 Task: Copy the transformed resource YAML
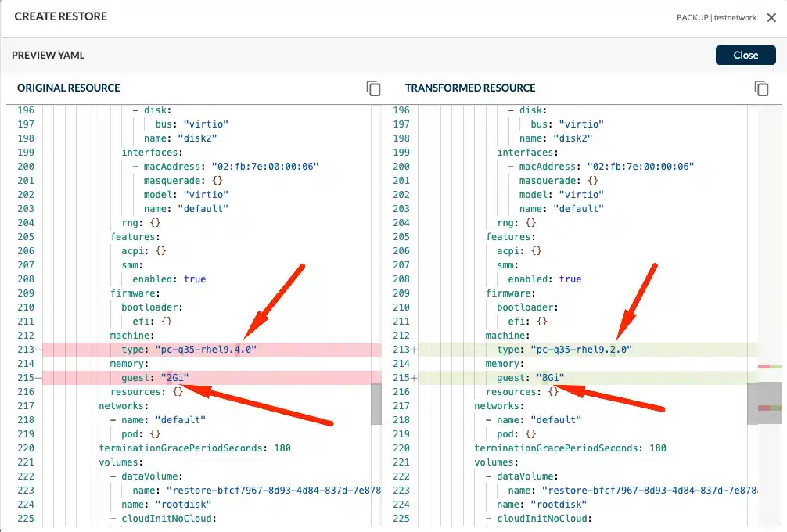coord(761,88)
